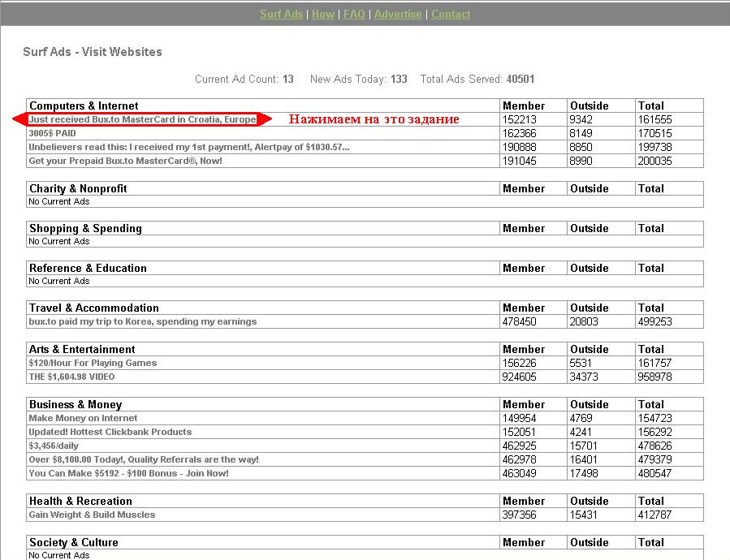Click outside count 15701 for $3,456/daily
The height and width of the screenshot is (560, 730).
(x=584, y=446)
